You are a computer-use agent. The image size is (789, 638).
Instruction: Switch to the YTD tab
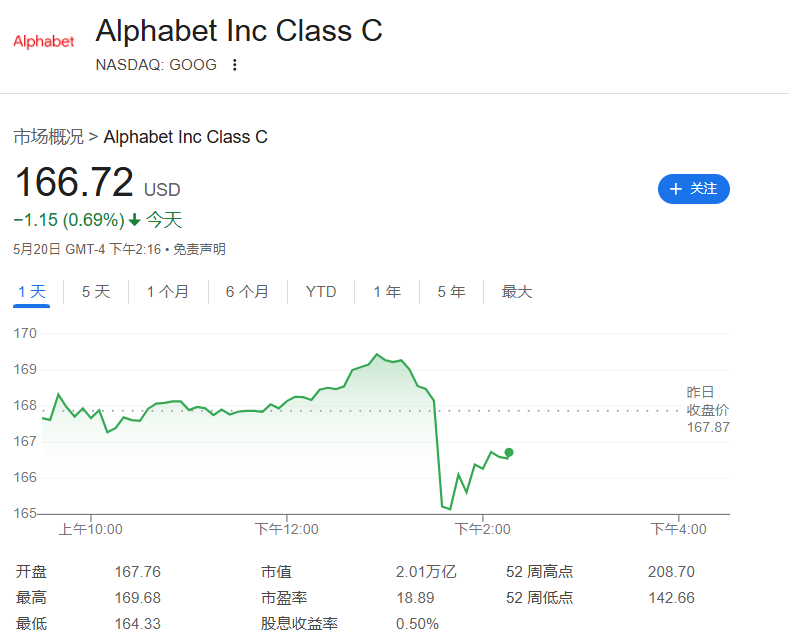[x=321, y=292]
